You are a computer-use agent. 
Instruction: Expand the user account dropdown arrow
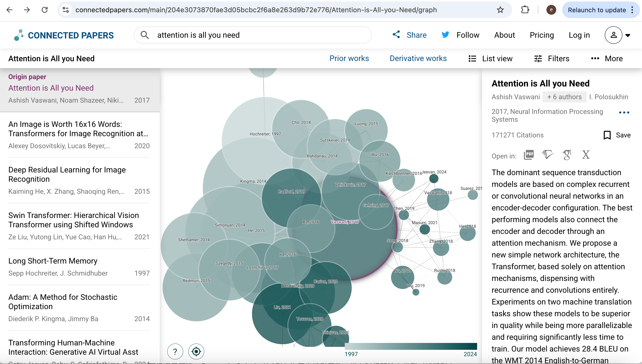(628, 35)
